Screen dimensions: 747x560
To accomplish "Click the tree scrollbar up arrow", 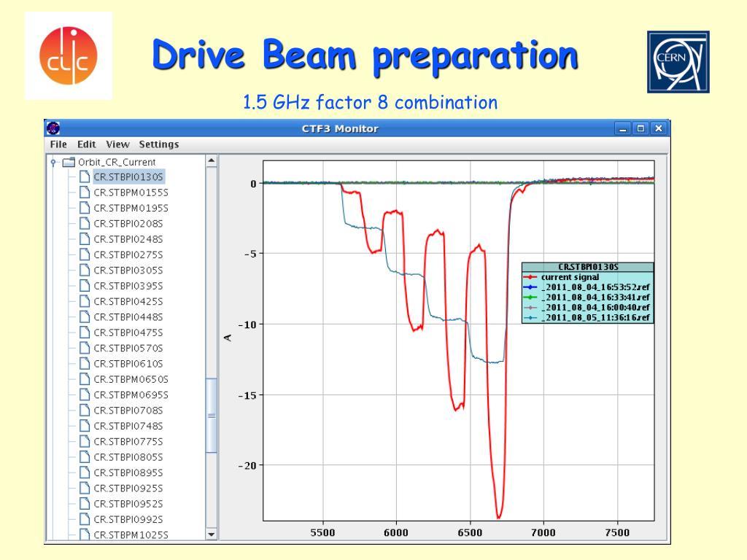I will [211, 161].
